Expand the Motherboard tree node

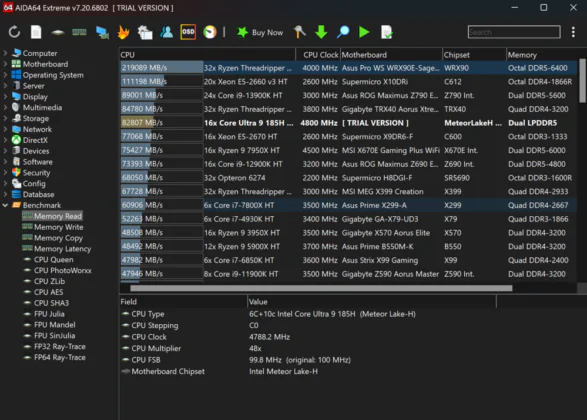(5, 64)
